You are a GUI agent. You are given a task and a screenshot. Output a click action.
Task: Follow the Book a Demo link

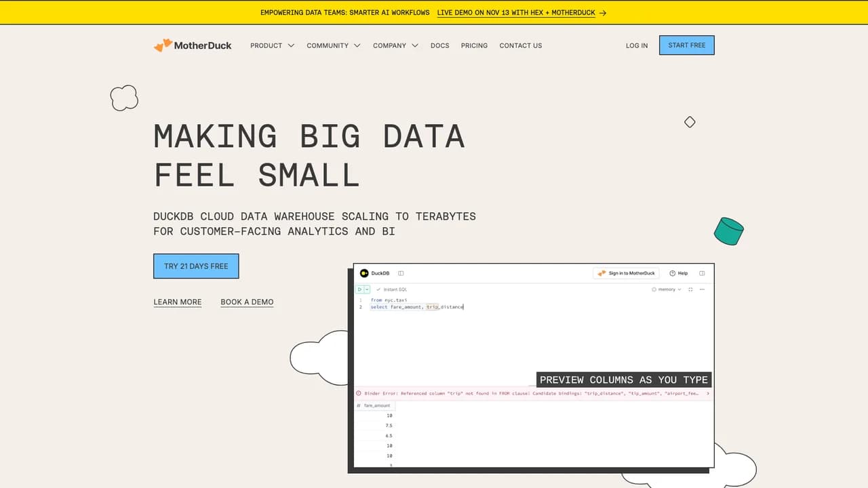247,302
